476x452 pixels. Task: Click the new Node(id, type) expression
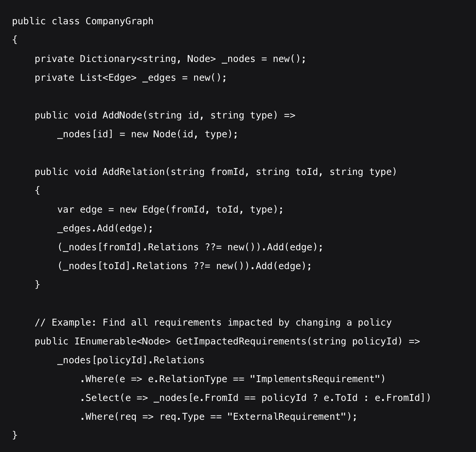tap(184, 134)
